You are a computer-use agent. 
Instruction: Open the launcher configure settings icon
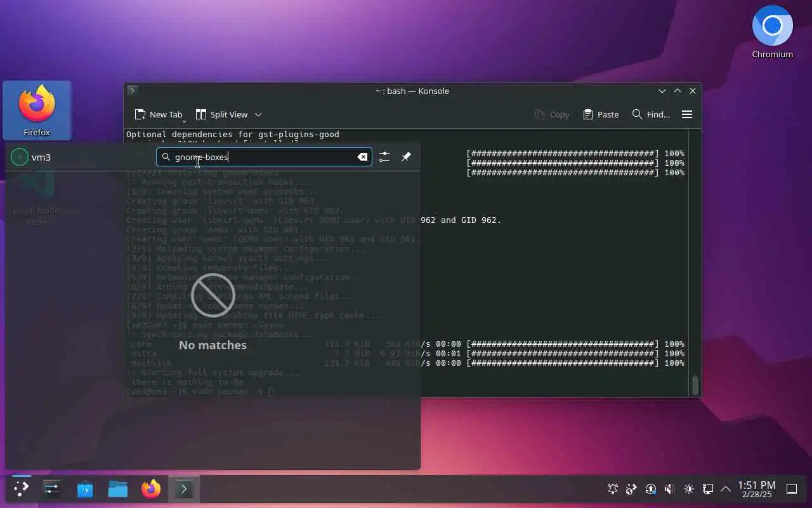pyautogui.click(x=384, y=157)
